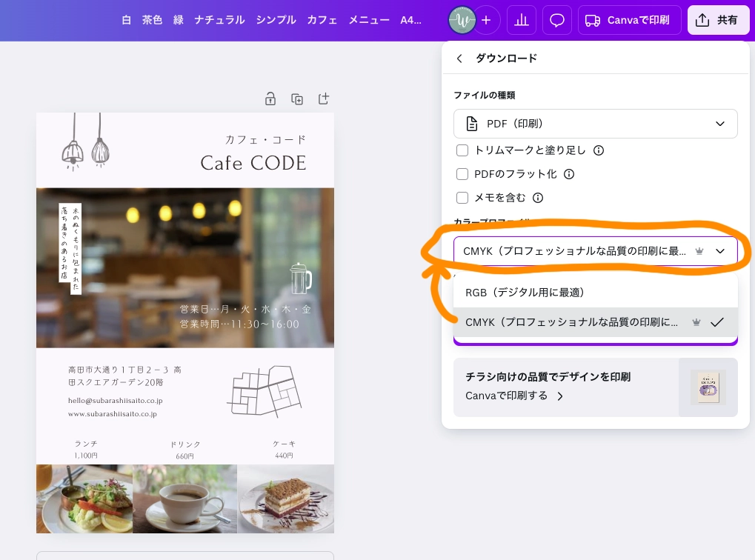Image resolution: width=755 pixels, height=560 pixels.
Task: Go back using the ダウンロード back arrow
Action: tap(459, 59)
